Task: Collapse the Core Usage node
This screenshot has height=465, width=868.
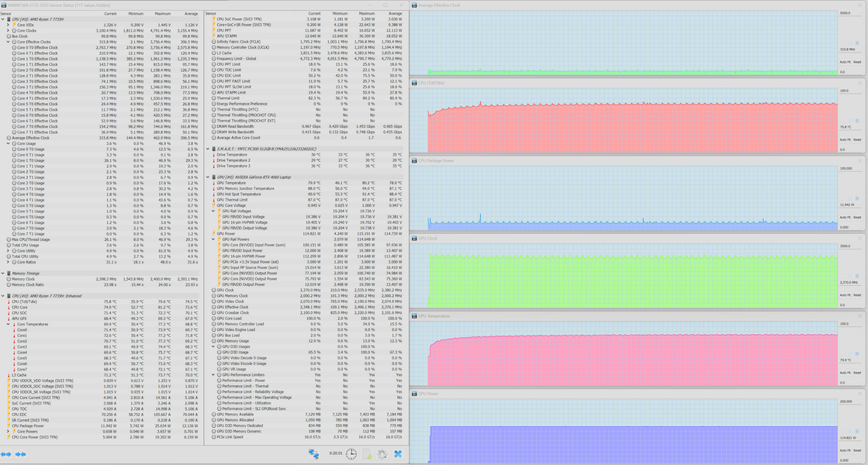Action: (x=9, y=143)
